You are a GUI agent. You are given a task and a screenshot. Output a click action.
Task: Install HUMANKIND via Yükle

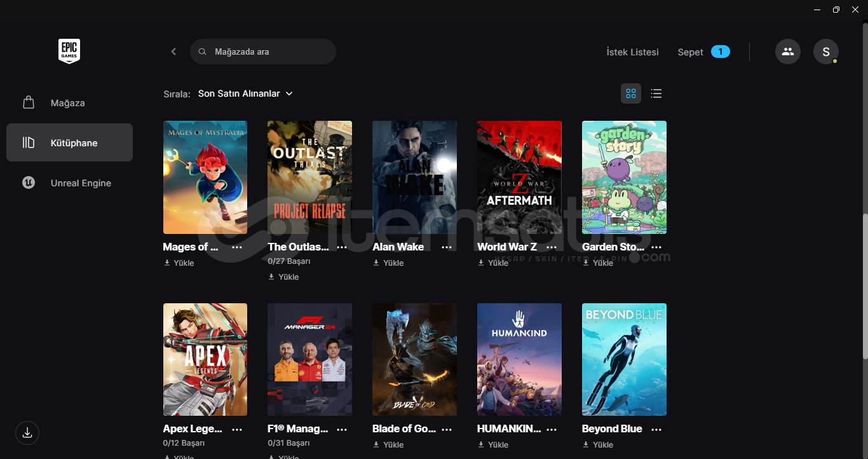(x=494, y=445)
